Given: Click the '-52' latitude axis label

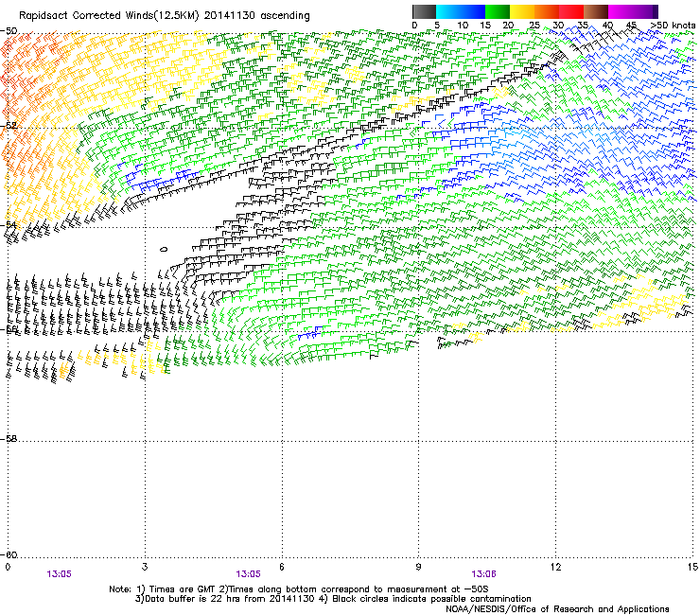Looking at the screenshot, I should click(x=9, y=126).
